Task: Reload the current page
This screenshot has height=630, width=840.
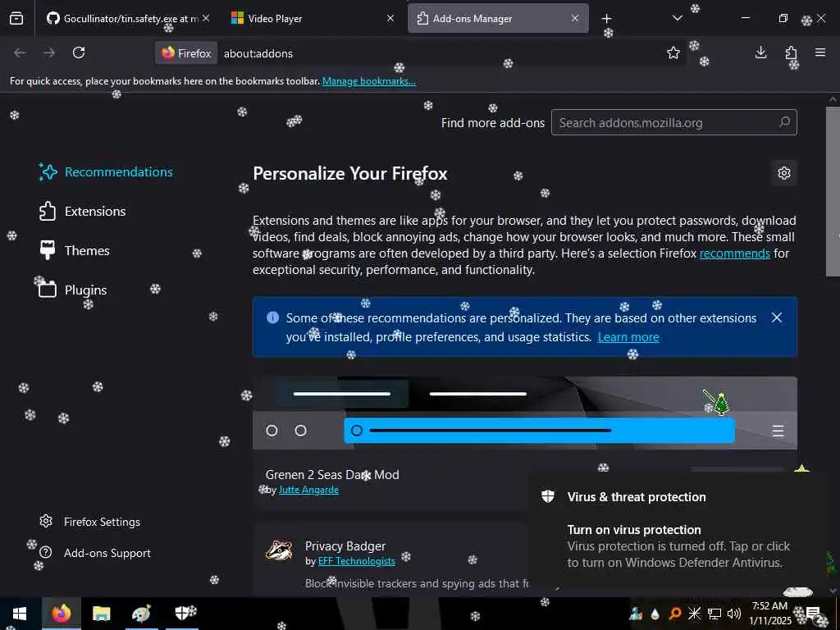Action: (79, 52)
